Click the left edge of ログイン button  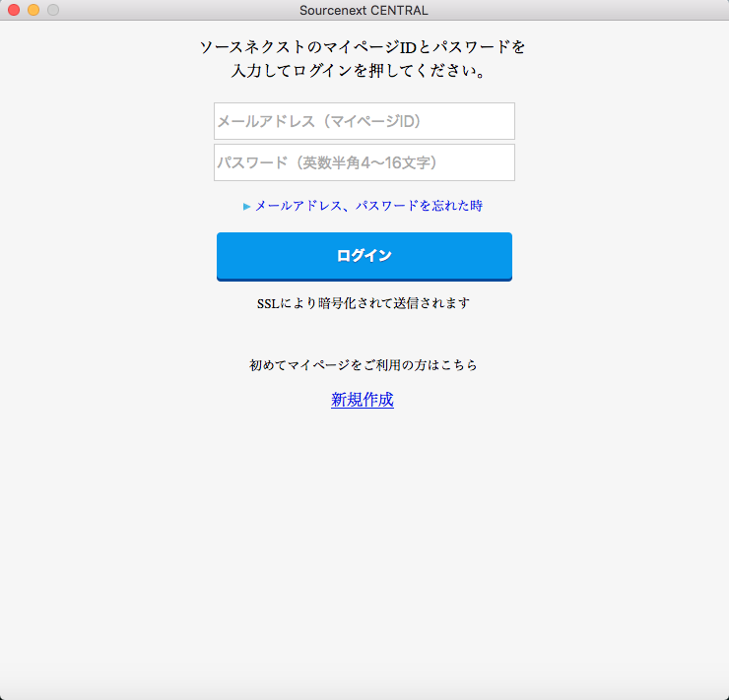click(227, 256)
